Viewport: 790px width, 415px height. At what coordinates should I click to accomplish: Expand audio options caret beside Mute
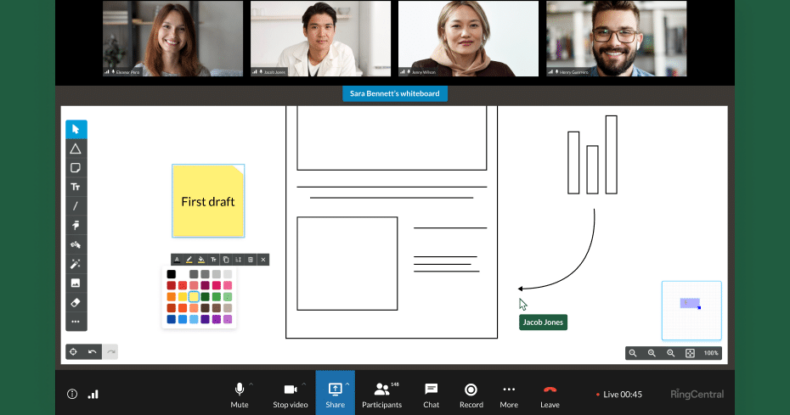pyautogui.click(x=252, y=384)
